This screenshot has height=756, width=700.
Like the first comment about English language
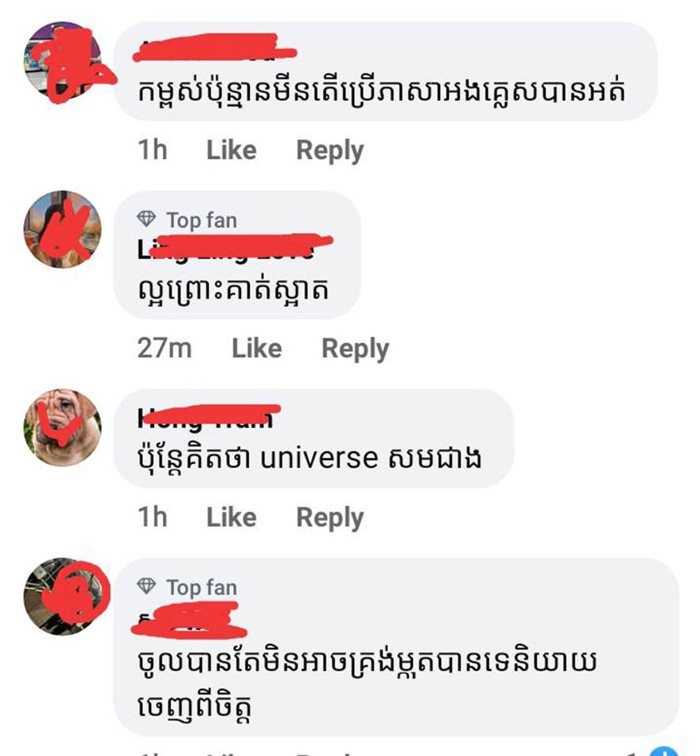click(231, 150)
